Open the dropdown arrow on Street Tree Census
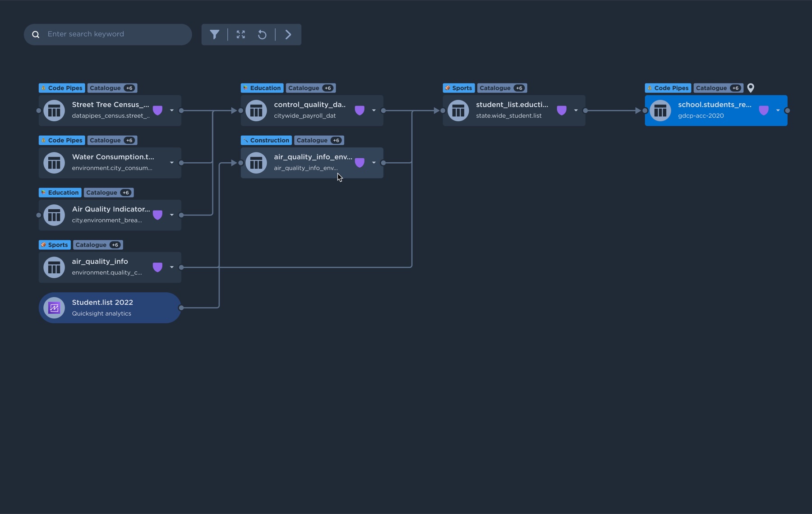This screenshot has height=514, width=812. click(x=172, y=110)
